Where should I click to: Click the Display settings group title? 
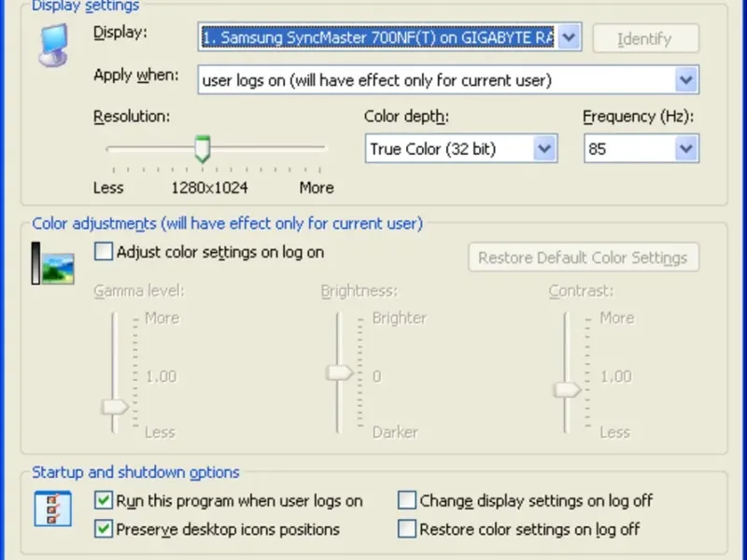(86, 6)
